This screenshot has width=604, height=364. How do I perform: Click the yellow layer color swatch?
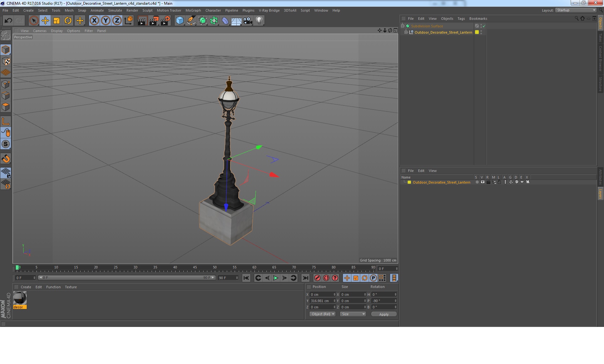tap(409, 182)
